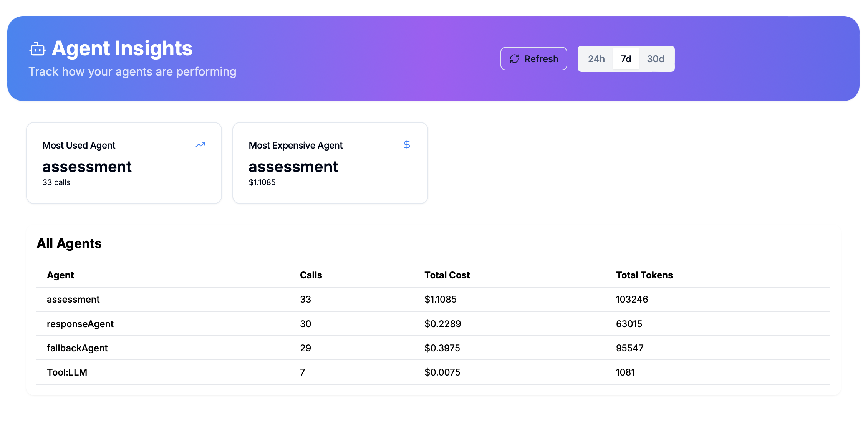
Task: Click the trending arrow icon on Most Used Agent
Action: pyautogui.click(x=200, y=145)
